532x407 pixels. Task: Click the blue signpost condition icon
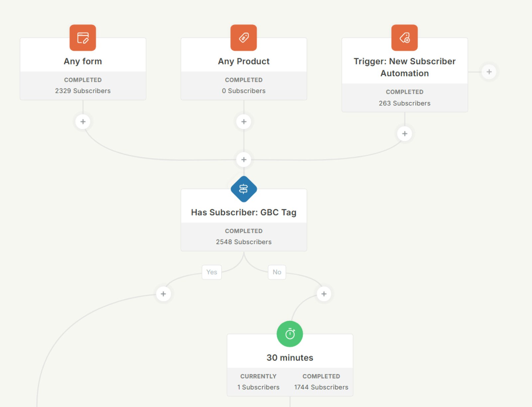(244, 189)
